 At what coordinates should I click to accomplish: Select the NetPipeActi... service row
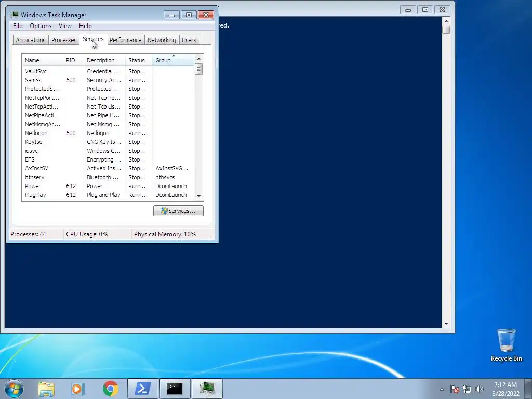coord(108,115)
